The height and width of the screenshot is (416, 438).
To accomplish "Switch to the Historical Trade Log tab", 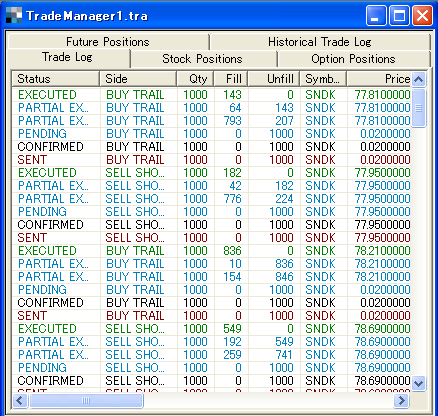I will 319,42.
